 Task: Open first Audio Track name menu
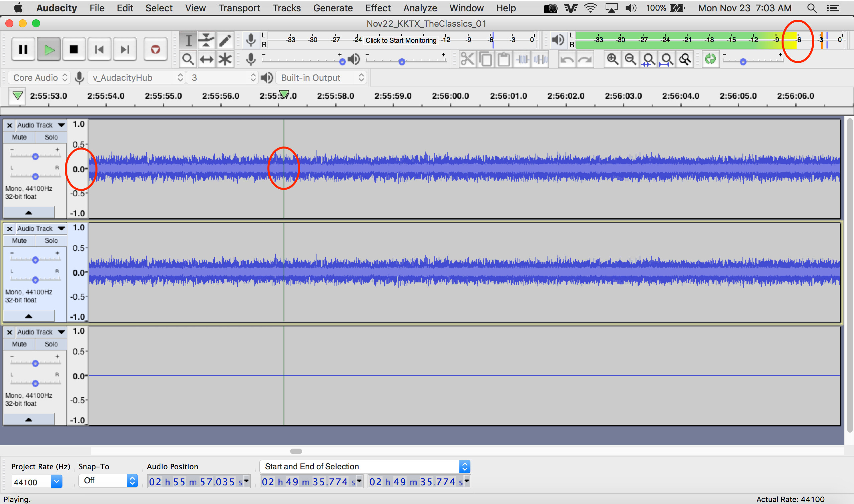point(41,125)
